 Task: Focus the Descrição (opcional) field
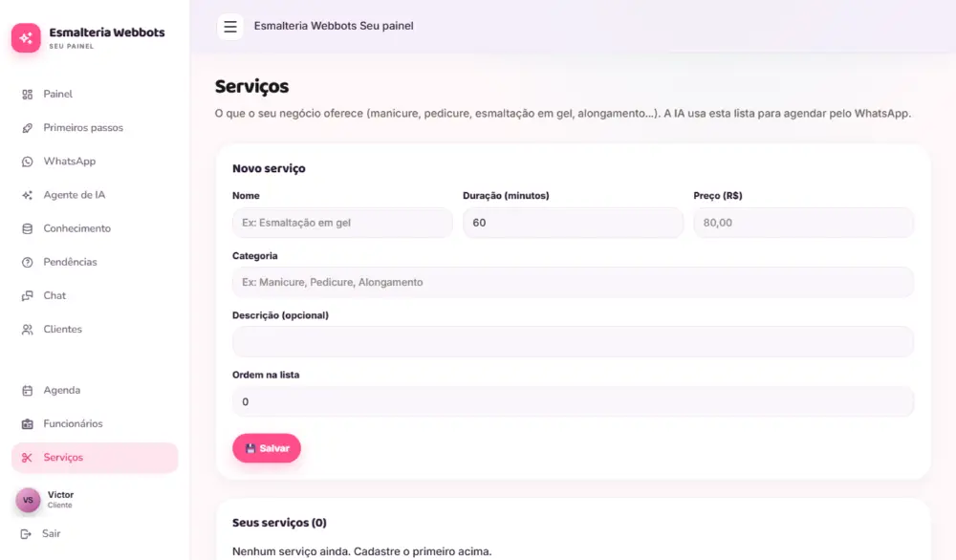573,341
